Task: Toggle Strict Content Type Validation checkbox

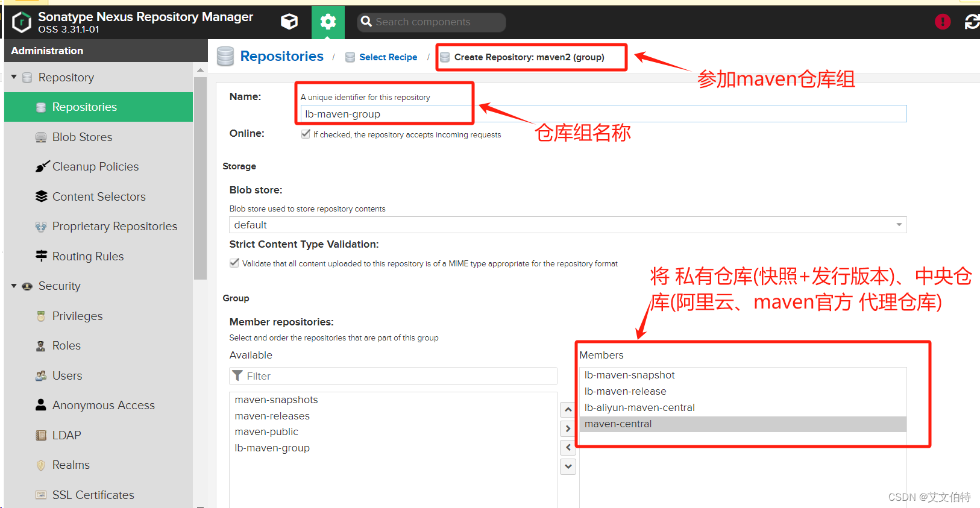Action: pyautogui.click(x=234, y=263)
